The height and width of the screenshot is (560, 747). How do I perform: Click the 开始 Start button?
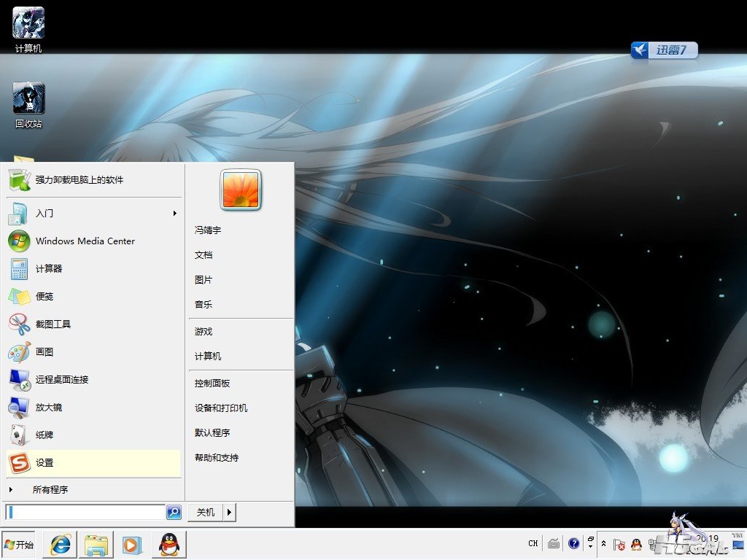coord(19,545)
